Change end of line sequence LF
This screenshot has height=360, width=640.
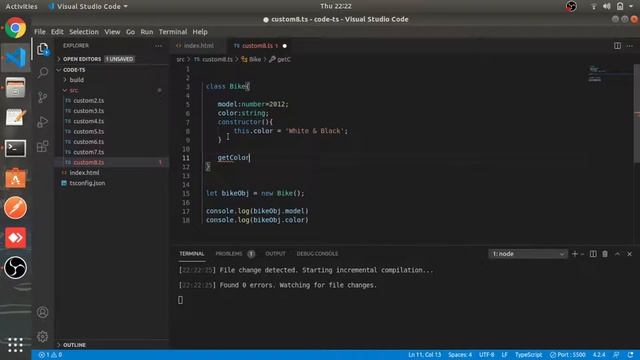(504, 355)
